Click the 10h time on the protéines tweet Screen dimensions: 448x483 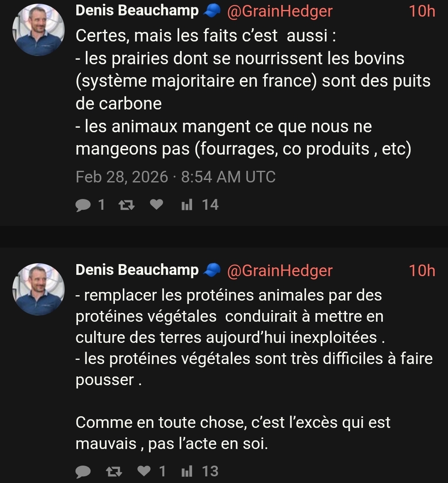421,271
